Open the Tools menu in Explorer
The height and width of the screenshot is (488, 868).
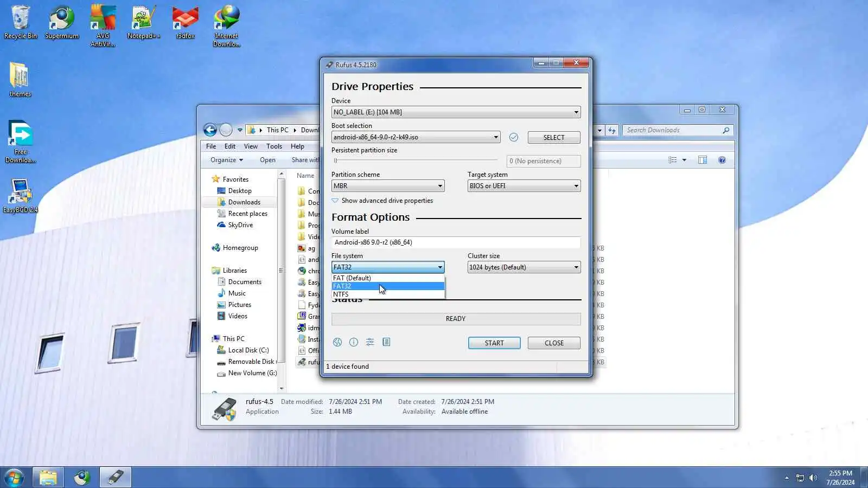pos(274,146)
